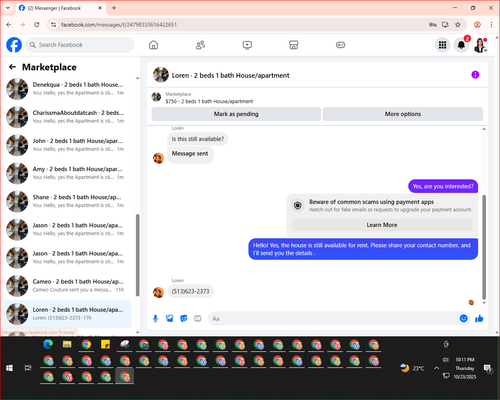Send a thumbs-up like

click(479, 319)
